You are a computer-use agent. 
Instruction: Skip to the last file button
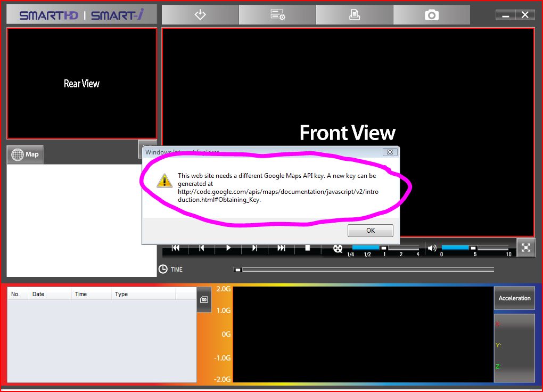tap(281, 248)
